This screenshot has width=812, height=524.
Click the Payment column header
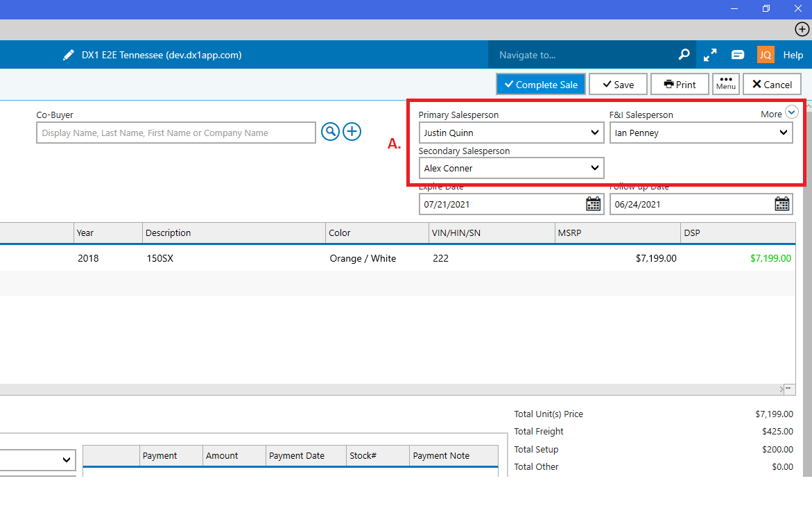[x=171, y=455]
